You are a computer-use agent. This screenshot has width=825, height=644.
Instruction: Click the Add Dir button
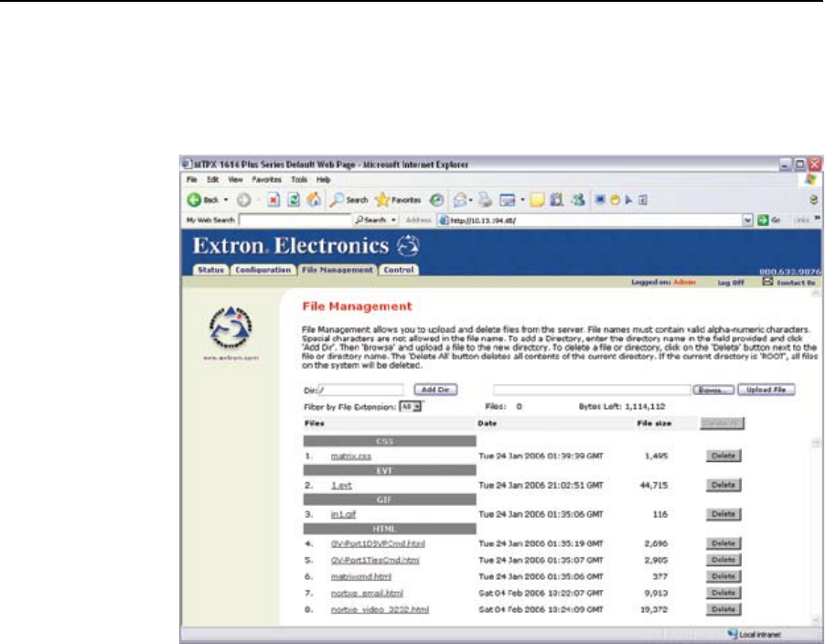[x=435, y=390]
